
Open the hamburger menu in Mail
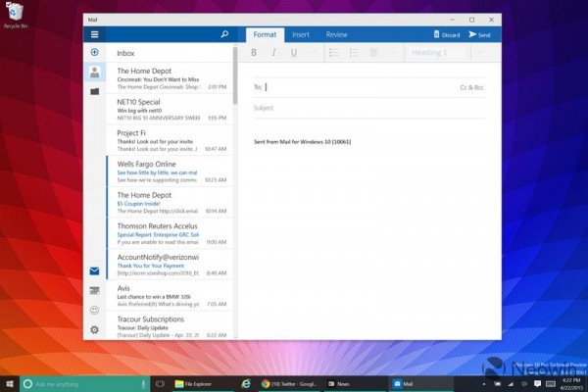[x=95, y=34]
